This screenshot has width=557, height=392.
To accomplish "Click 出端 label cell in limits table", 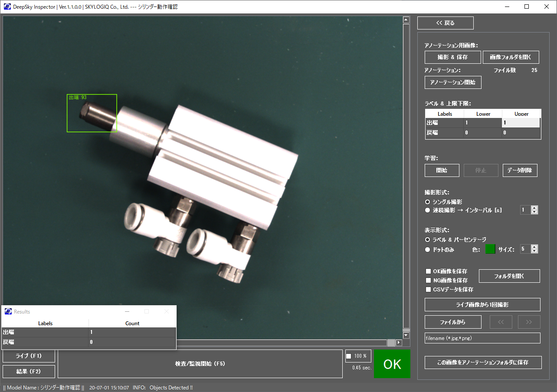I will (x=445, y=123).
